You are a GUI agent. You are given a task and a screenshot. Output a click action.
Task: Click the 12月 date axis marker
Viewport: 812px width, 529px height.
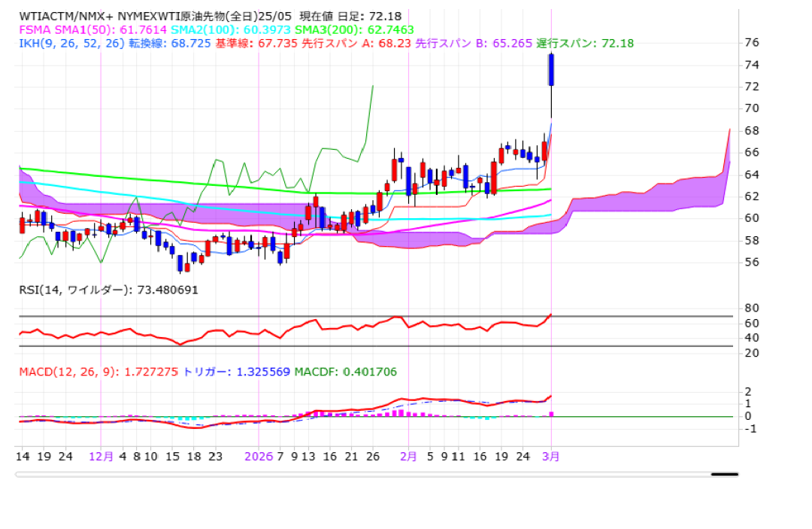(101, 456)
